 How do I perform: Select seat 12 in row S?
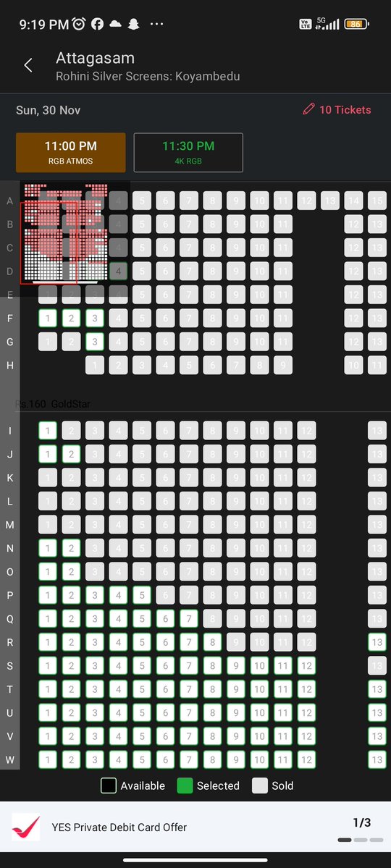pyautogui.click(x=306, y=665)
